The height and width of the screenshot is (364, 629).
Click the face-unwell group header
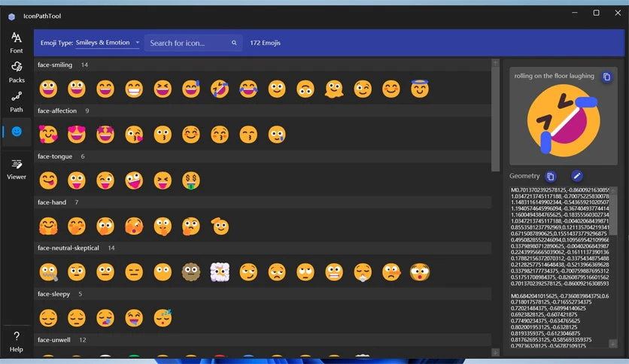click(x=263, y=340)
